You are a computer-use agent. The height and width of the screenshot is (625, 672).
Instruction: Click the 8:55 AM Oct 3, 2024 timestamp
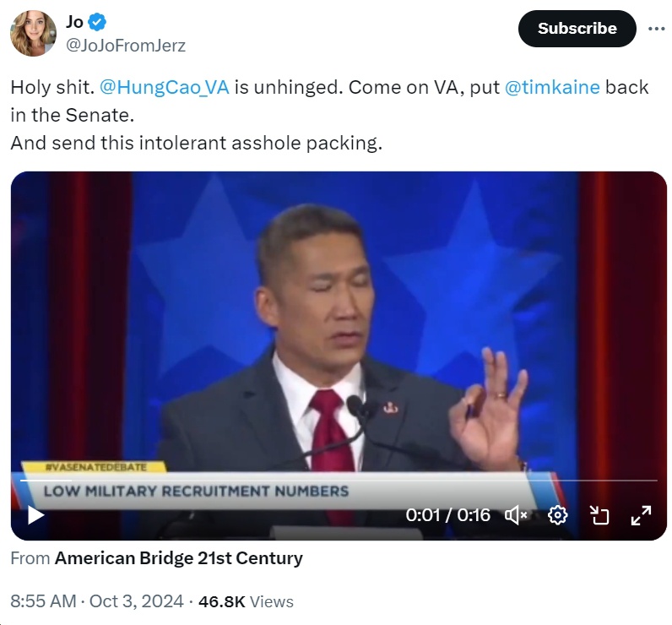[96, 601]
